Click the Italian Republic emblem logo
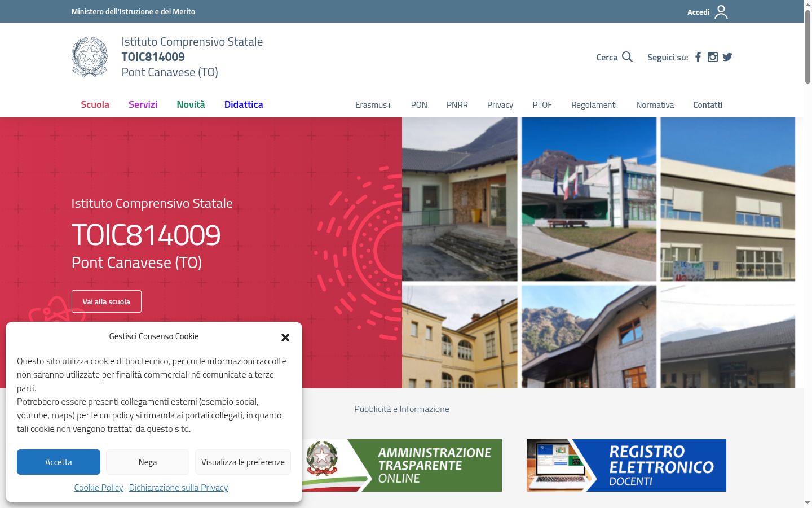 [x=90, y=57]
